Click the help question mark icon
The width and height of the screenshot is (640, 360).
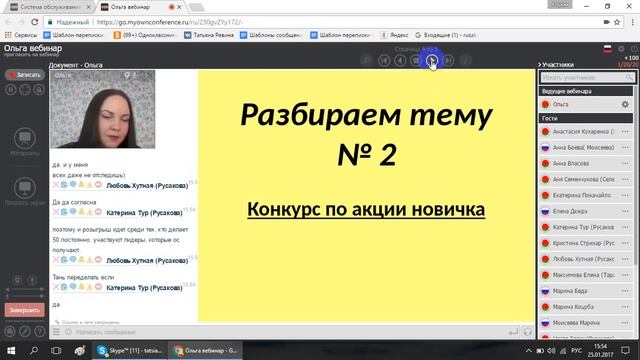[39, 331]
